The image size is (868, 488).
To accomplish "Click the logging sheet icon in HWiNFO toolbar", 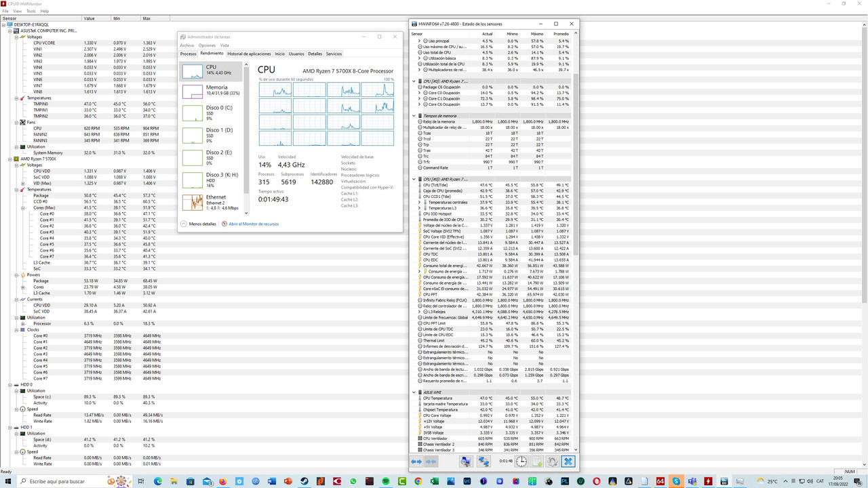I will (537, 462).
